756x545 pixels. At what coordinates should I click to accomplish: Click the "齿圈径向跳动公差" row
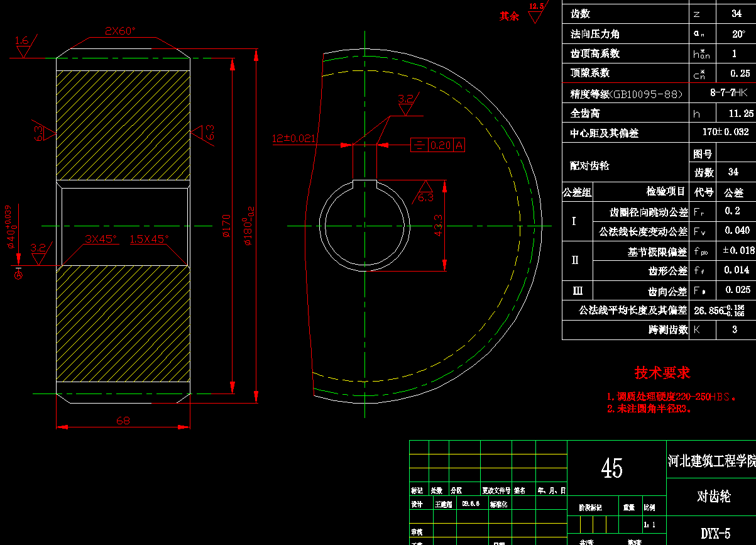[649, 212]
